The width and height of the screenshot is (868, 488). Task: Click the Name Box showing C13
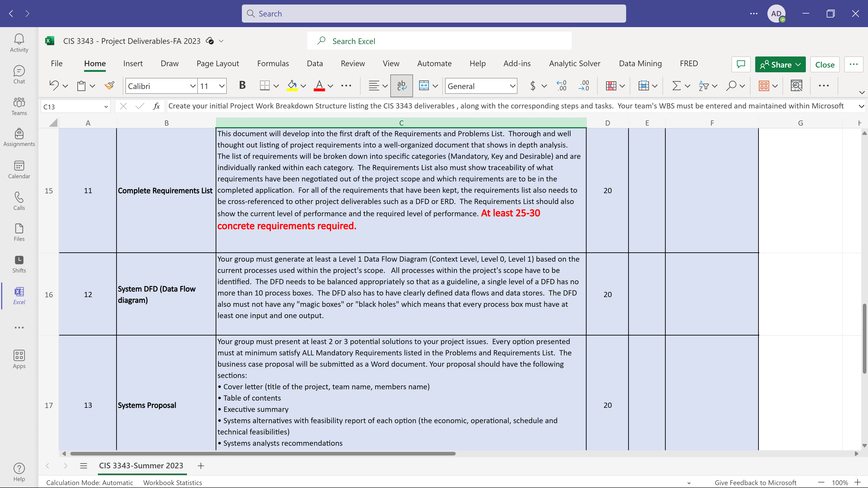pos(75,107)
